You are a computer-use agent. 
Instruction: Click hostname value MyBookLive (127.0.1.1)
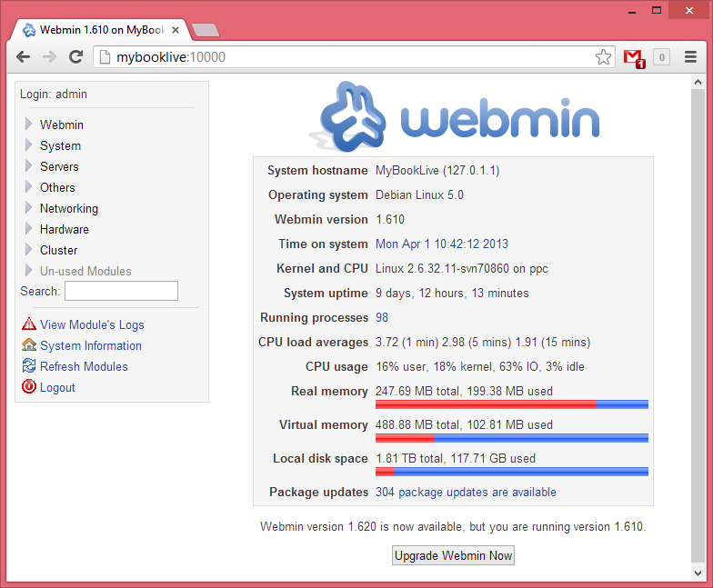click(437, 171)
